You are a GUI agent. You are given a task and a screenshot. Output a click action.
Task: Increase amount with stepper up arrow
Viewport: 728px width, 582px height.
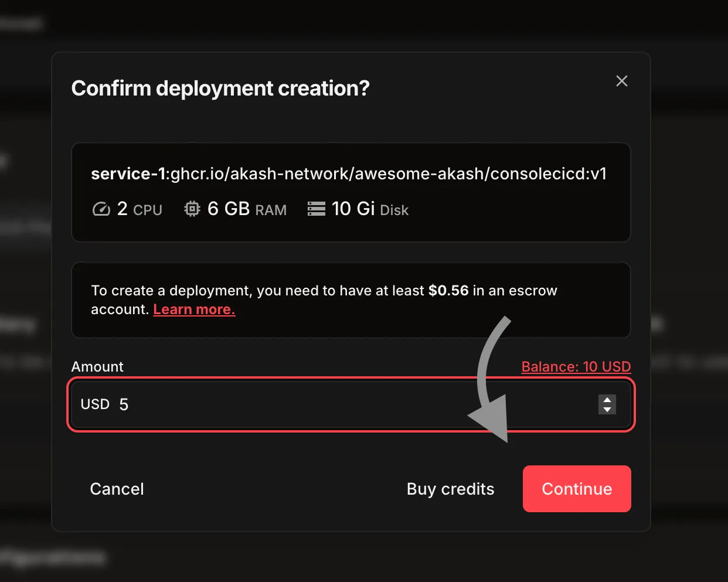607,400
